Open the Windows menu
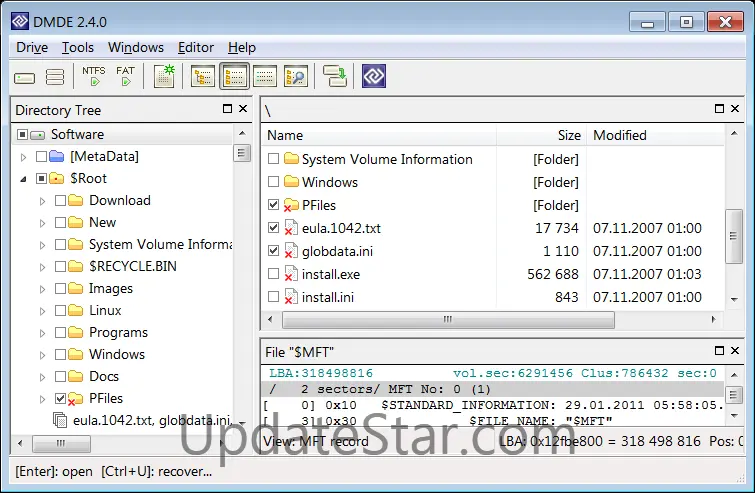 click(x=135, y=47)
